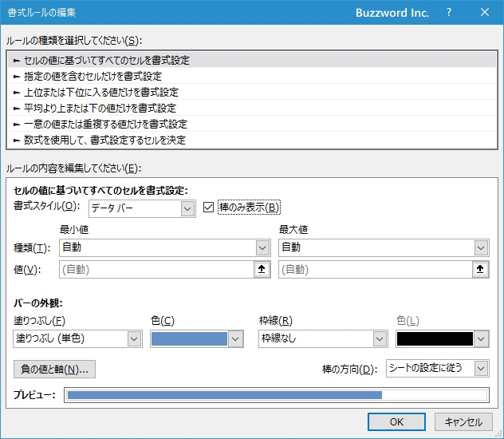Click the range selector icon for 最小値 value

click(262, 269)
